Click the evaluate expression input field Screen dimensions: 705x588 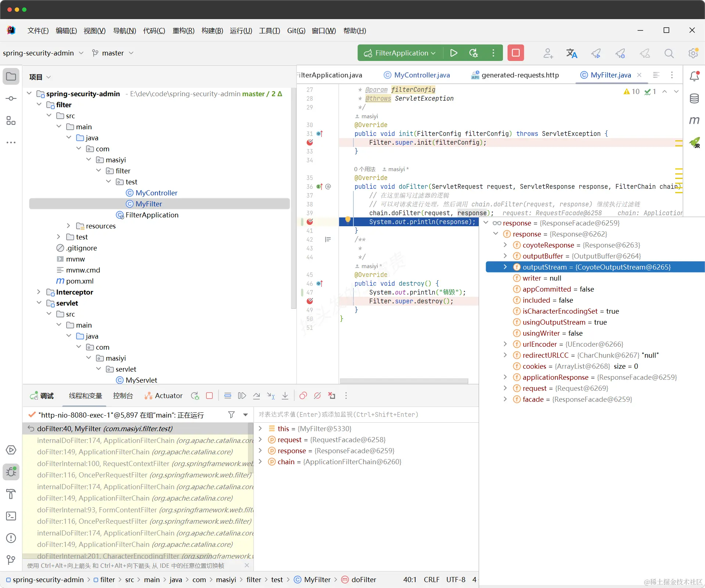(366, 415)
